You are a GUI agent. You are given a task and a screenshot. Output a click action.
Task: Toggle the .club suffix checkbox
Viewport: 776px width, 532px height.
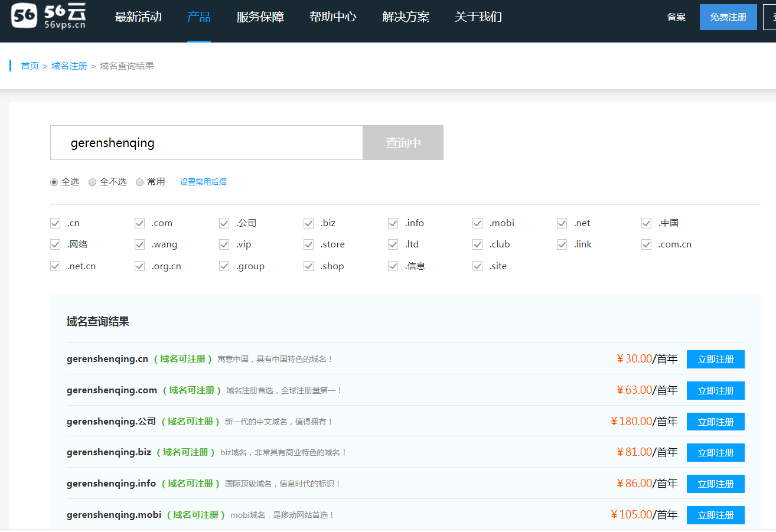point(478,244)
